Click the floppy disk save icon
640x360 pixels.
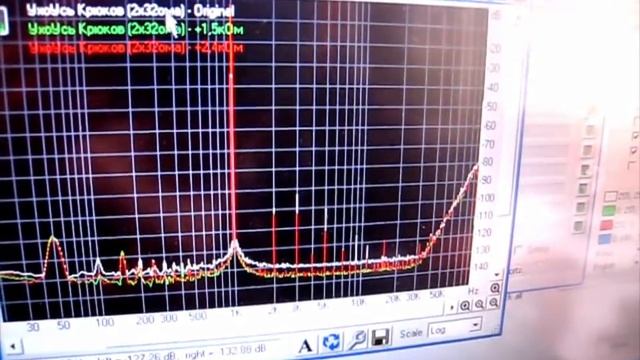click(x=380, y=337)
